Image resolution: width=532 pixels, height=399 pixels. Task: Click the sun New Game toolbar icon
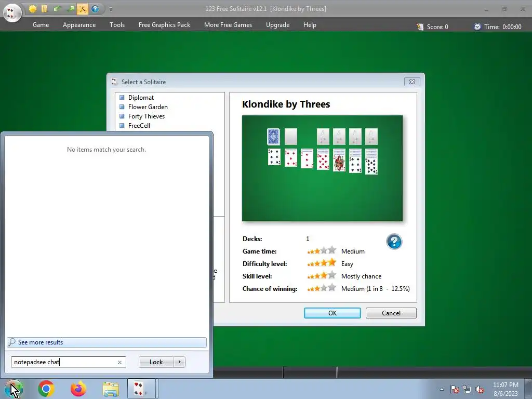[x=33, y=9]
